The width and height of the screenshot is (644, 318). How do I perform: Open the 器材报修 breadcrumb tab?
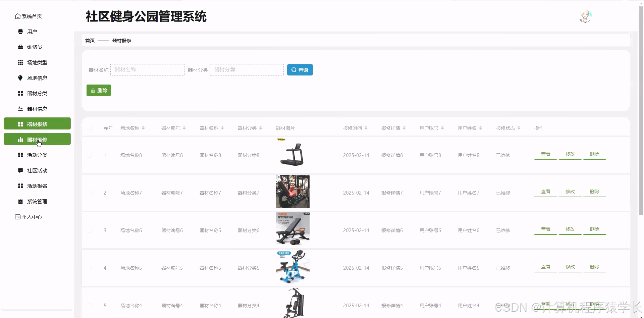coord(122,40)
